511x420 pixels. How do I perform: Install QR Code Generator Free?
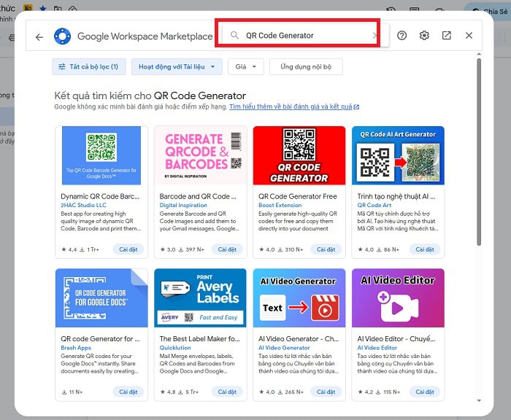(326, 249)
